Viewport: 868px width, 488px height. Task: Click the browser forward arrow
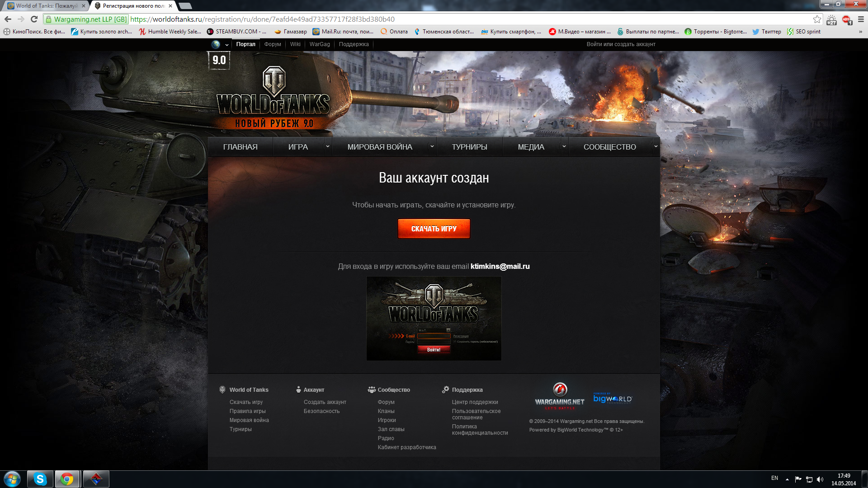tap(21, 19)
